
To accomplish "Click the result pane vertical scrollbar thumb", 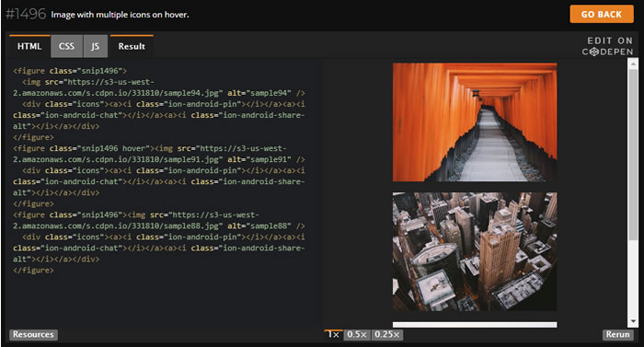I will [x=633, y=155].
